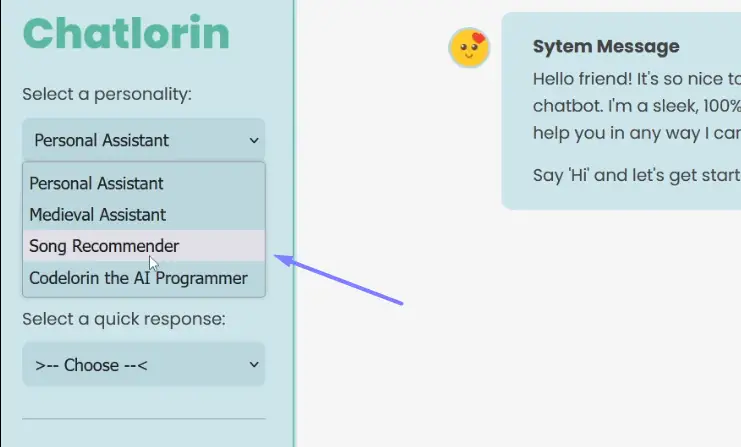Click the horizontal divider below quick response
This screenshot has height=447, width=741.
click(x=143, y=419)
